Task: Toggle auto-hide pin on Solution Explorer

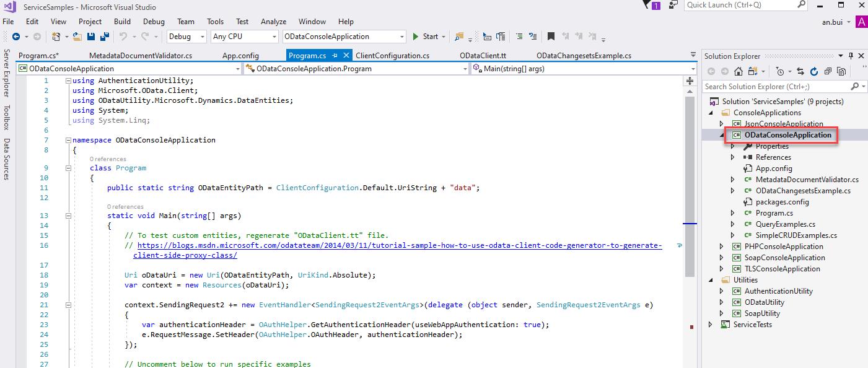Action: click(851, 56)
